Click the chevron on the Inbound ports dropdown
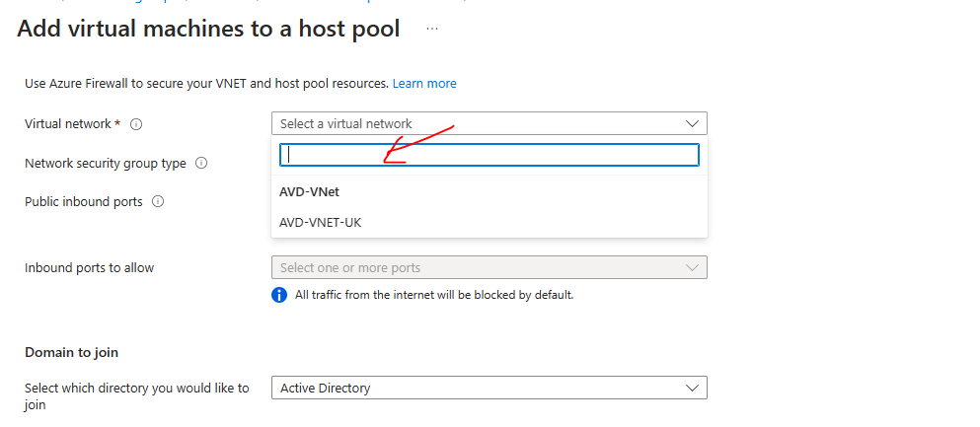Screen dimensions: 980x427 pos(691,268)
